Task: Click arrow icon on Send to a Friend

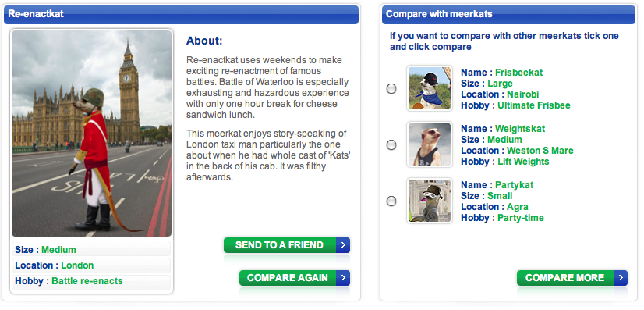Action: coord(343,245)
